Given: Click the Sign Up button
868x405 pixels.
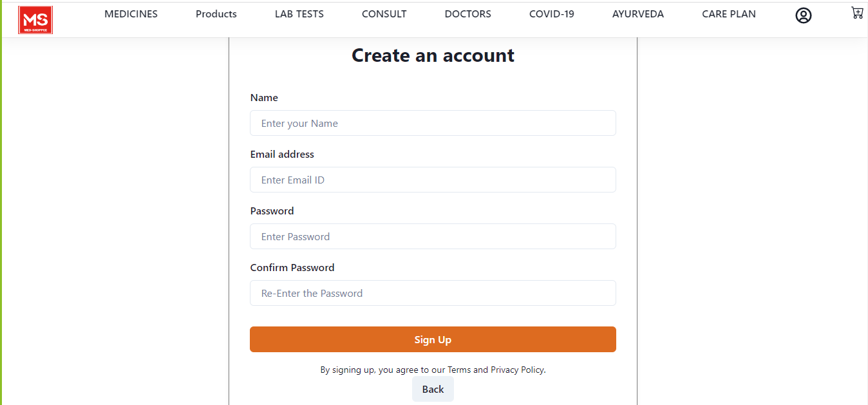Looking at the screenshot, I should 433,339.
